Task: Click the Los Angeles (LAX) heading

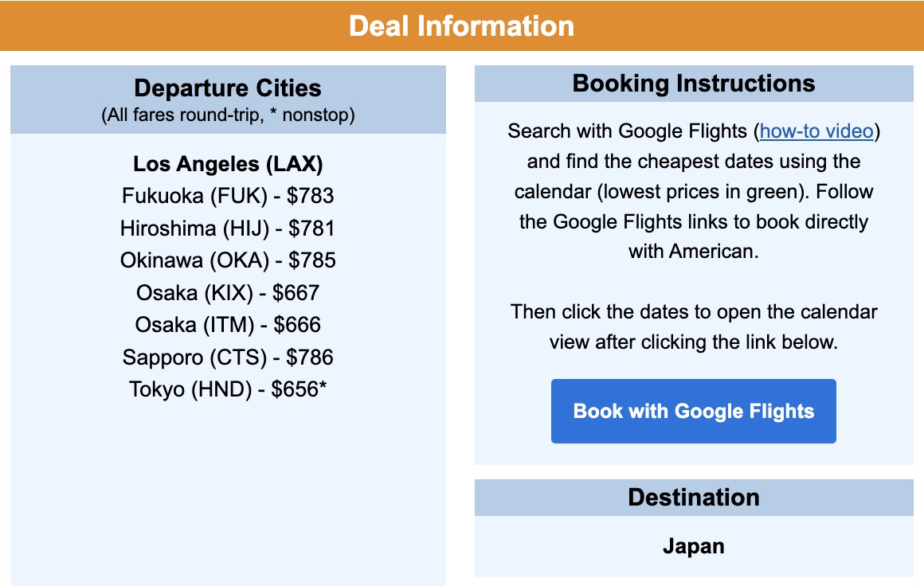Action: (x=228, y=164)
